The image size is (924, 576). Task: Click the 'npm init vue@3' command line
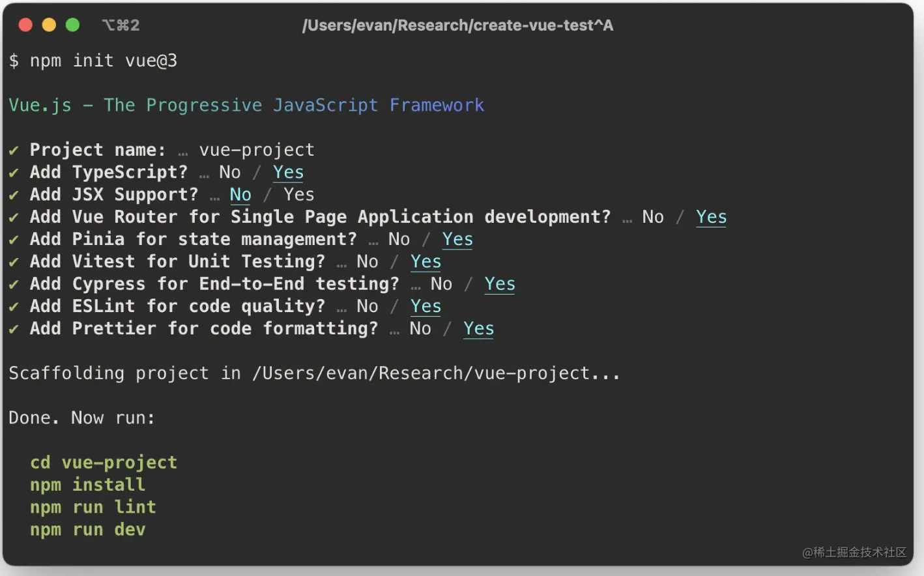[x=93, y=61]
